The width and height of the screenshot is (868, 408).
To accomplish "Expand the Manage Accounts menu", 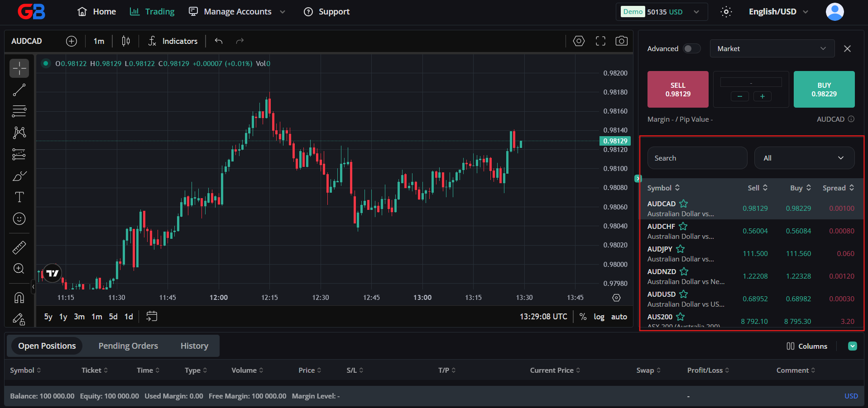I will (237, 12).
